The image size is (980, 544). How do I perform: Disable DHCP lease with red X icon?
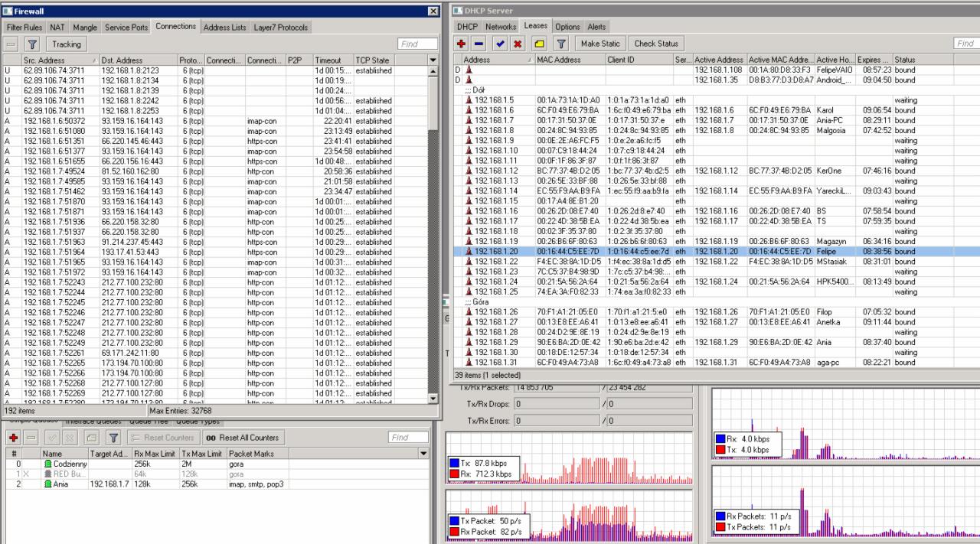coord(518,44)
